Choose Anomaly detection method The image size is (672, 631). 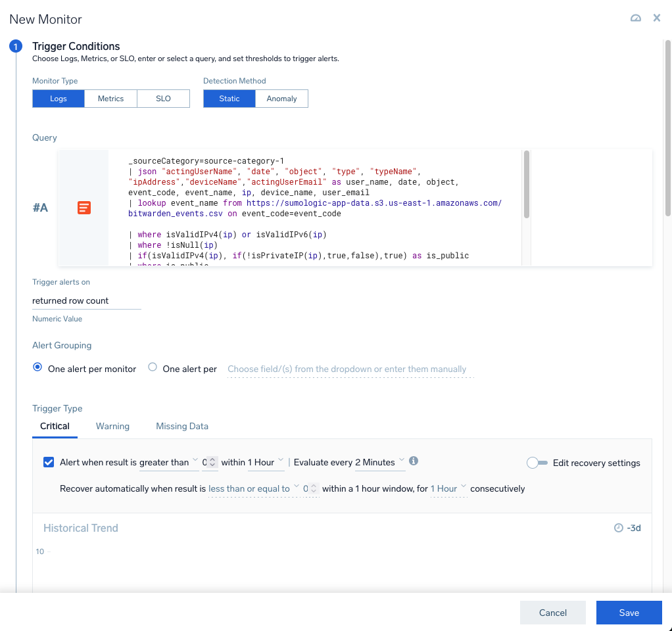pyautogui.click(x=281, y=99)
